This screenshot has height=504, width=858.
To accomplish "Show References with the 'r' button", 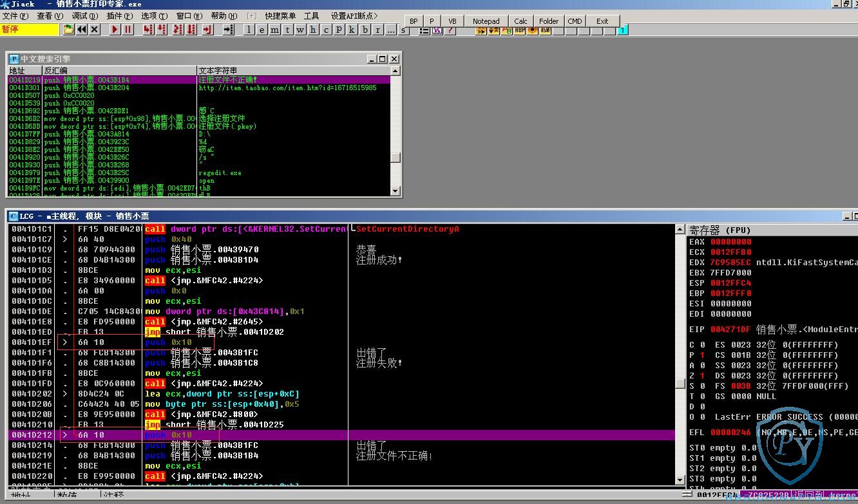I will click(378, 30).
